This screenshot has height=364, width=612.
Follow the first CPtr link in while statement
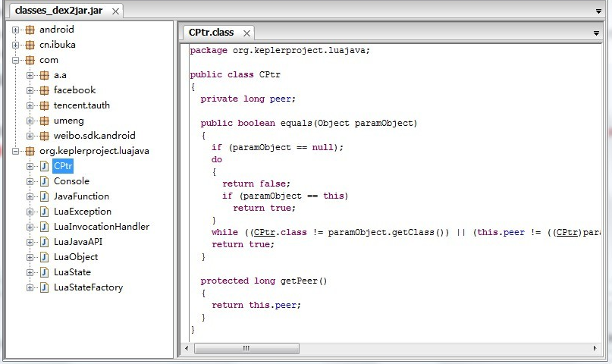pos(265,233)
